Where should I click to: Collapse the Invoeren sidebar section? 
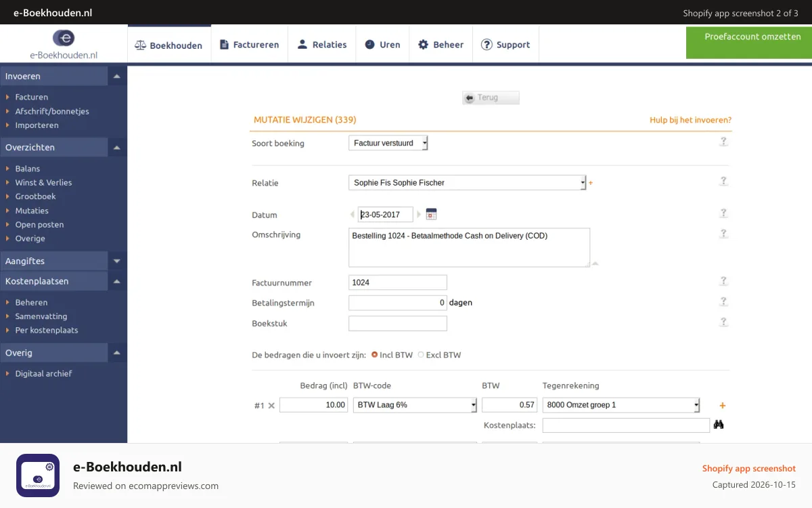[117, 76]
